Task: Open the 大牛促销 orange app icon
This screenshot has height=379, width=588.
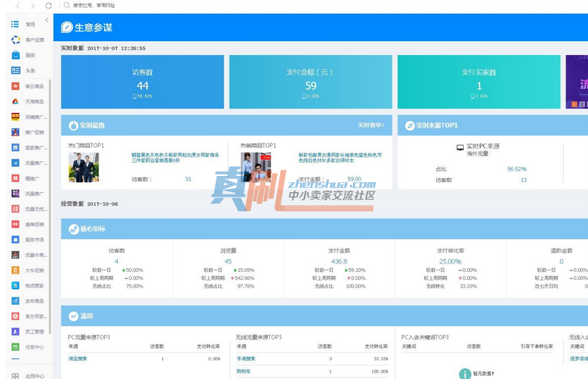Action: click(16, 270)
